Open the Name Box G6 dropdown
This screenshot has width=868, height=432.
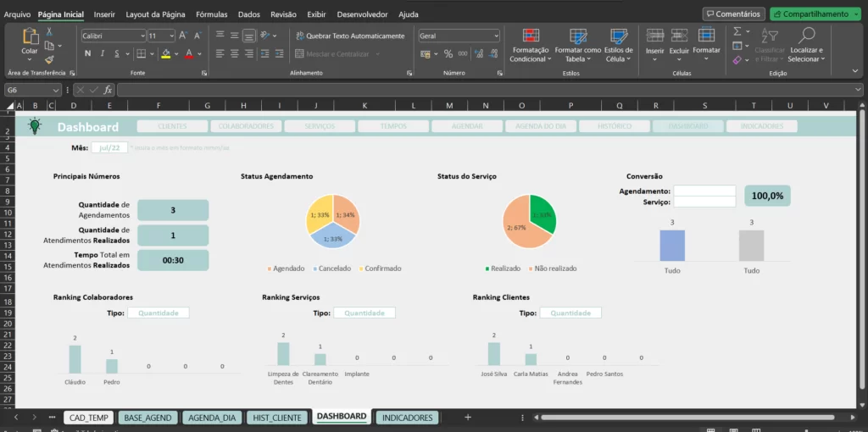click(56, 90)
